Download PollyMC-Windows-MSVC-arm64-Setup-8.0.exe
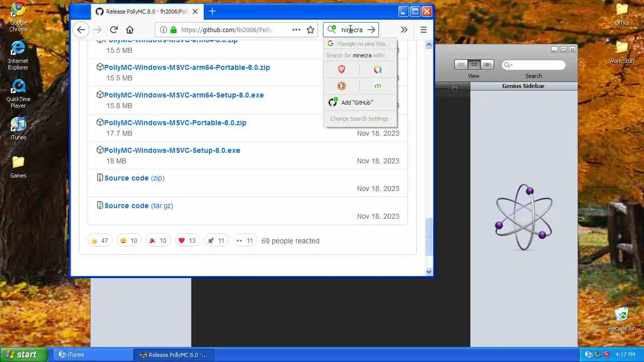644x362 pixels. click(184, 95)
